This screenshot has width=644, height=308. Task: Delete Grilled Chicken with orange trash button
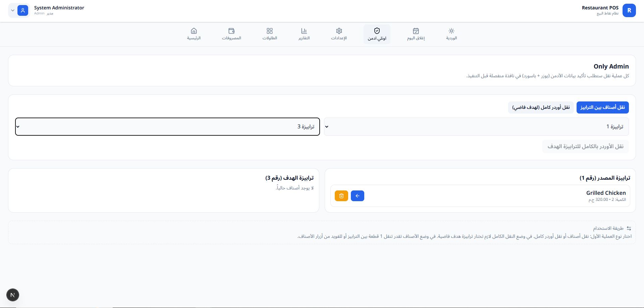341,196
